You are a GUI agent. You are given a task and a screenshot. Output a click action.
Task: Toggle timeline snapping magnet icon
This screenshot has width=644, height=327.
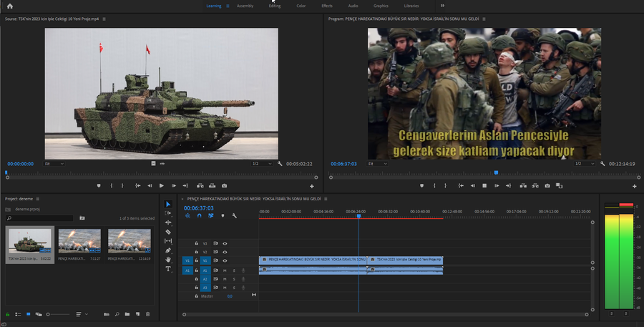[199, 215]
